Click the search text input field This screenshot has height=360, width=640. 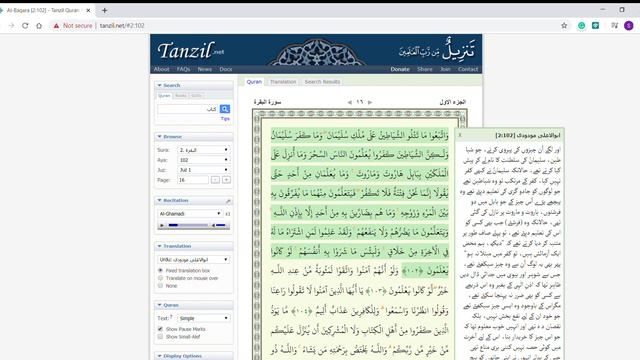pos(188,109)
